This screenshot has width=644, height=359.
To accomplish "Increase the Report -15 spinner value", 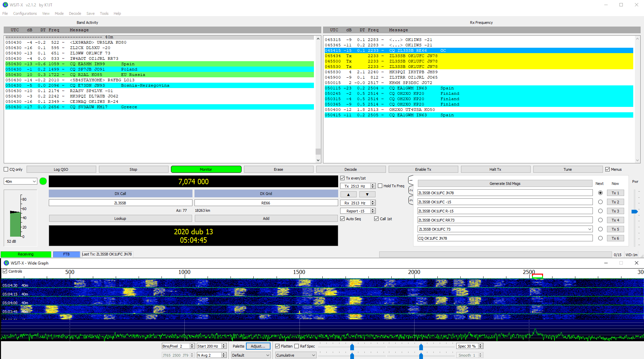I will (373, 209).
